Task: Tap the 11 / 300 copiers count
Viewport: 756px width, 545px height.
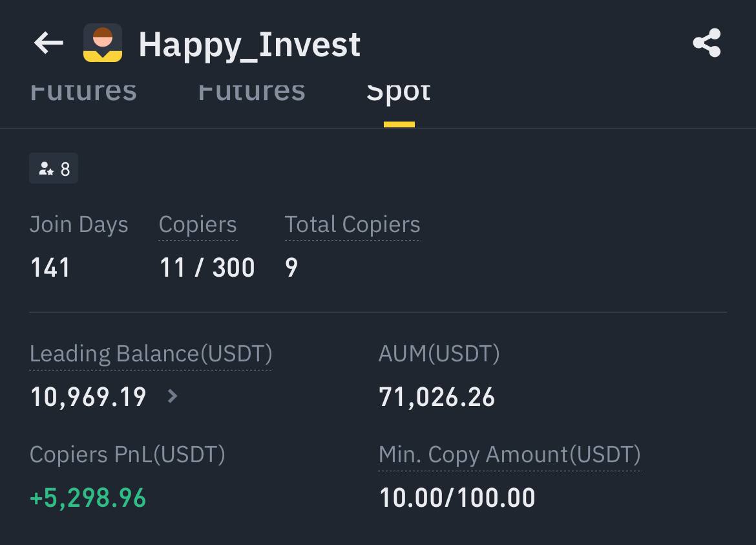Action: pyautogui.click(x=207, y=268)
